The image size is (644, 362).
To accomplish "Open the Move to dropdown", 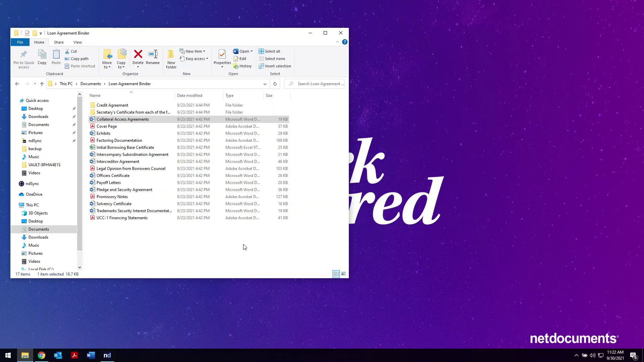I will [107, 59].
